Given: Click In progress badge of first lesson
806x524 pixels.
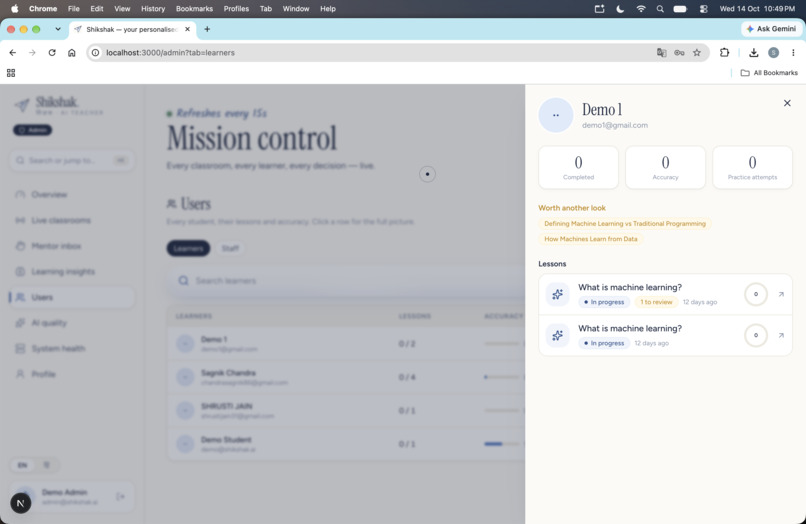Looking at the screenshot, I should [604, 302].
